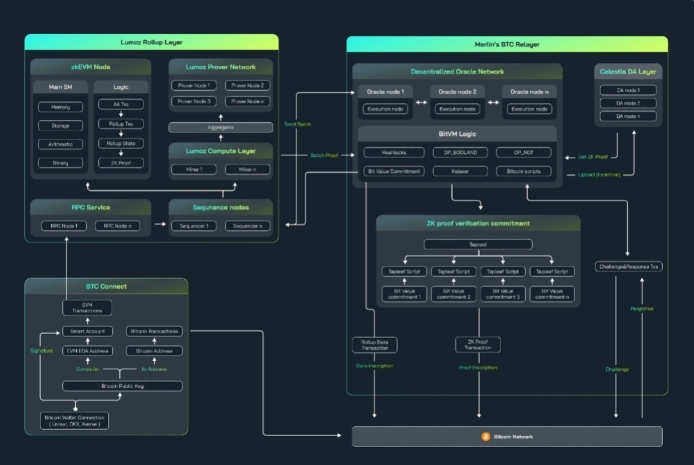Click the Decentralized Oracle Network title

coord(457,72)
